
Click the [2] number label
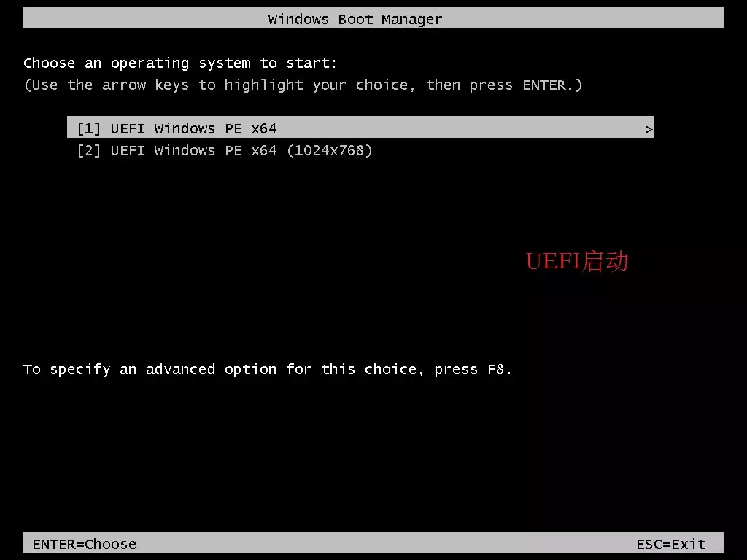[88, 150]
